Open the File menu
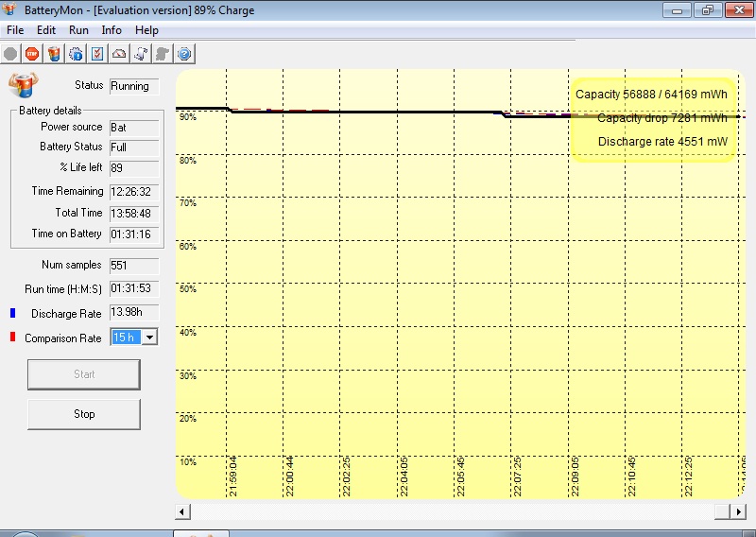 point(15,30)
